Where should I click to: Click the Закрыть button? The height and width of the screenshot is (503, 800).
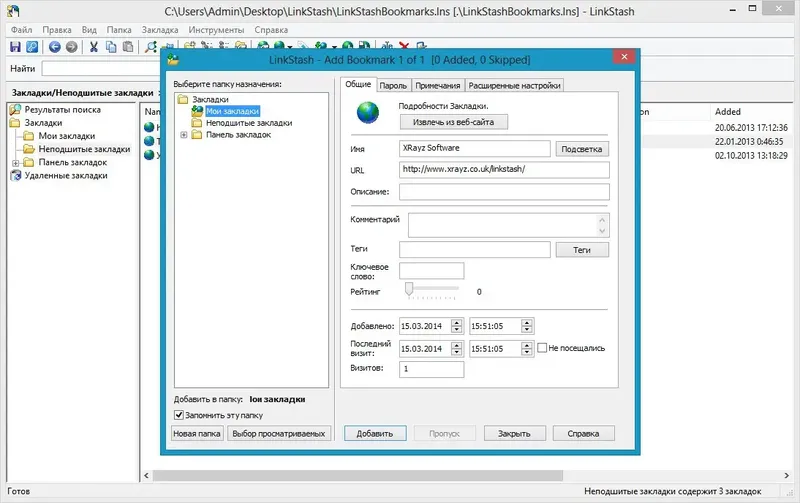(514, 434)
